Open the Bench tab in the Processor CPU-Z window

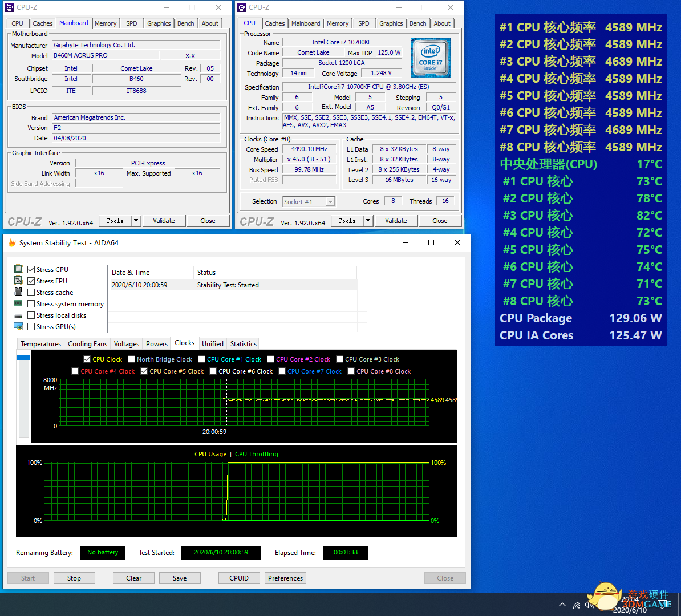pos(418,23)
